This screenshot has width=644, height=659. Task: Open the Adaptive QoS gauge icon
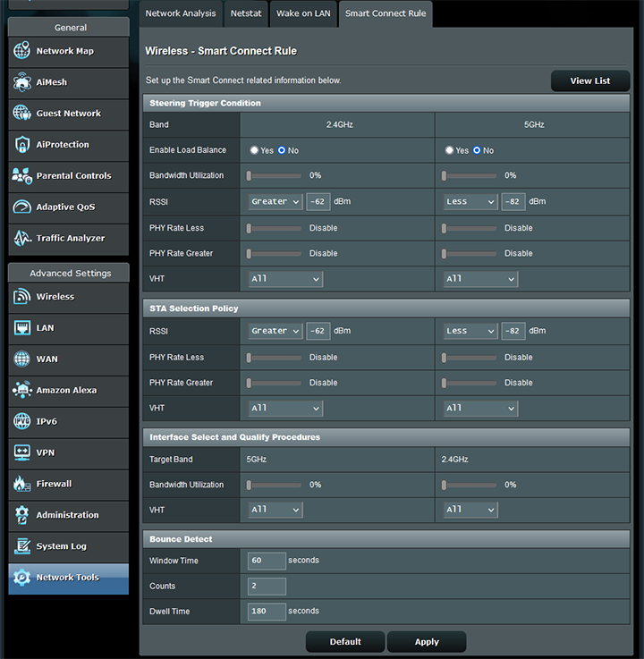coord(22,207)
